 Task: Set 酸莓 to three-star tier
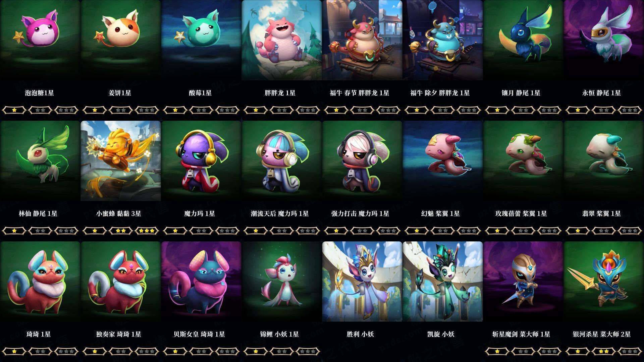[x=227, y=110]
